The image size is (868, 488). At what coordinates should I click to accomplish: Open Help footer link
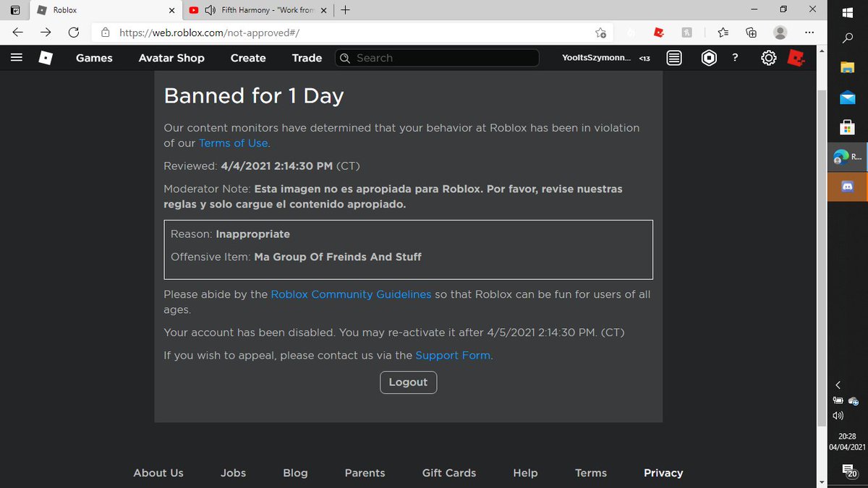pyautogui.click(x=525, y=473)
